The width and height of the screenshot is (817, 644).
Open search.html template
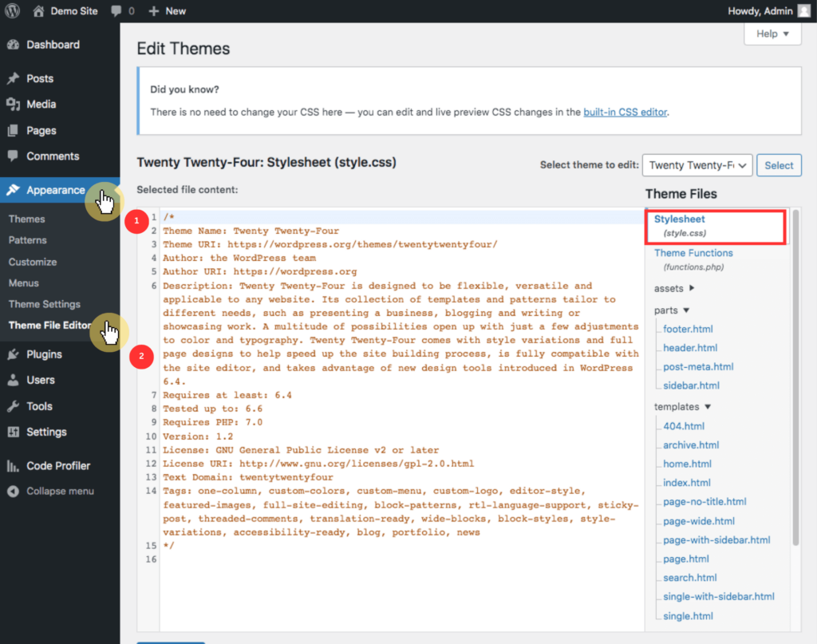(x=690, y=578)
